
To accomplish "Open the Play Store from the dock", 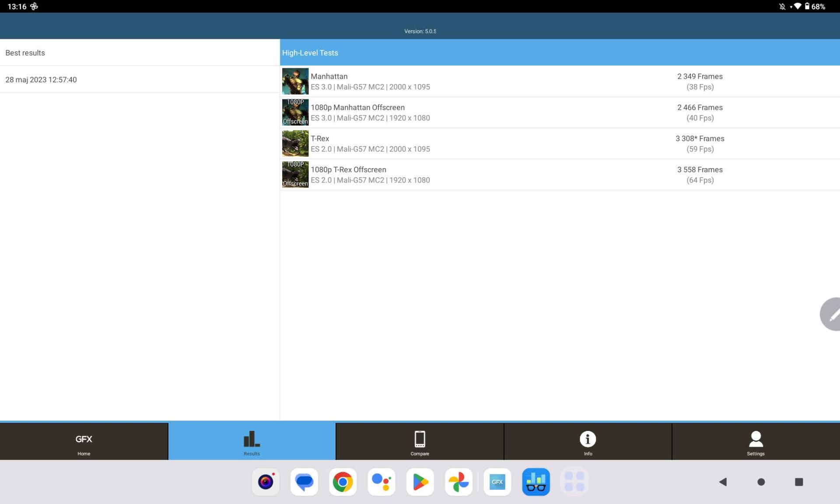I will click(x=420, y=482).
